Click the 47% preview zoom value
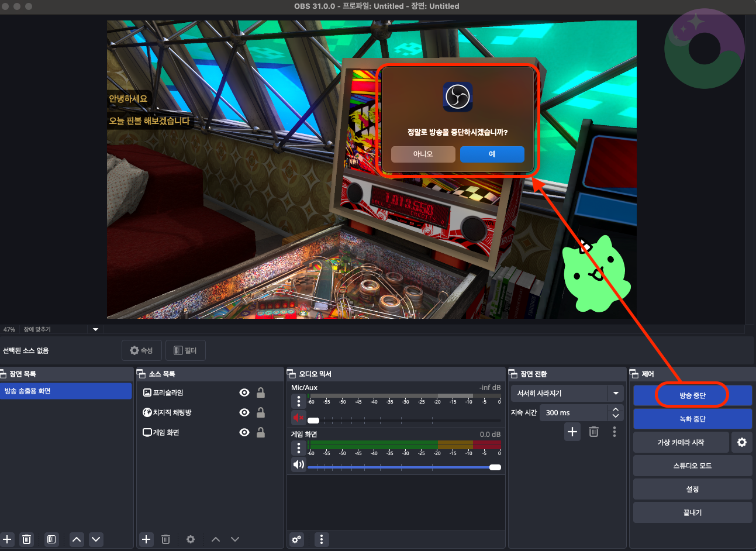 9,329
